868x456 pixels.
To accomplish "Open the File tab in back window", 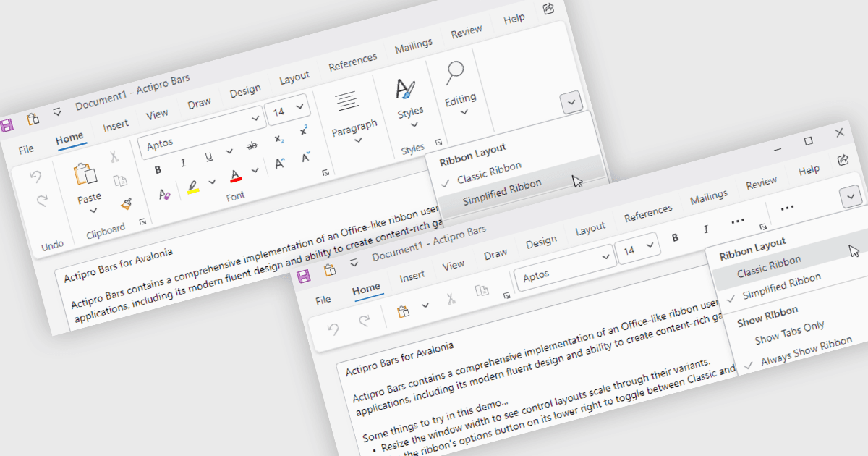I will tap(26, 149).
